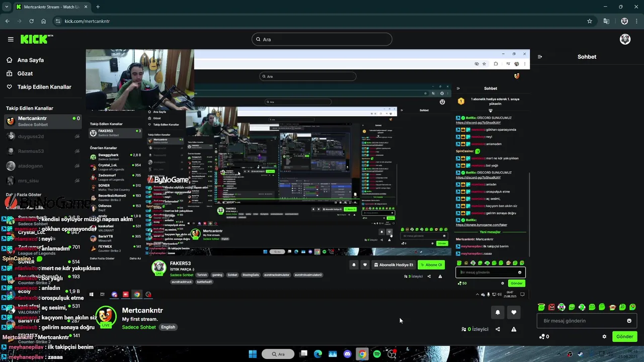
Task: Open the emoji picker in the chat box
Action: (629, 321)
